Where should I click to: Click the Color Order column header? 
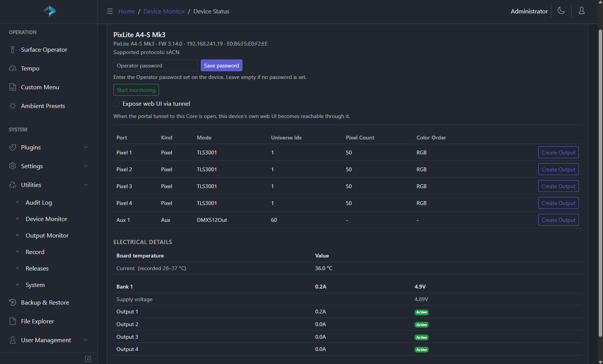coord(431,138)
